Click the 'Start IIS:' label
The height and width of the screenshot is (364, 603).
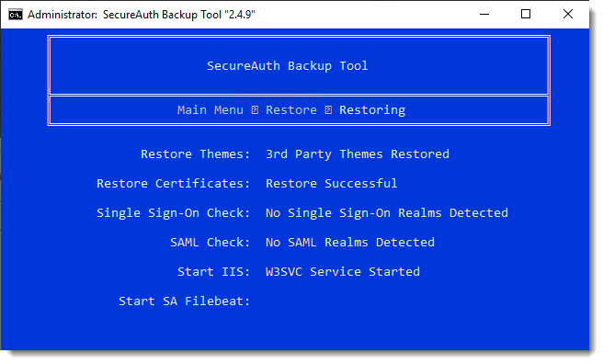tap(213, 272)
